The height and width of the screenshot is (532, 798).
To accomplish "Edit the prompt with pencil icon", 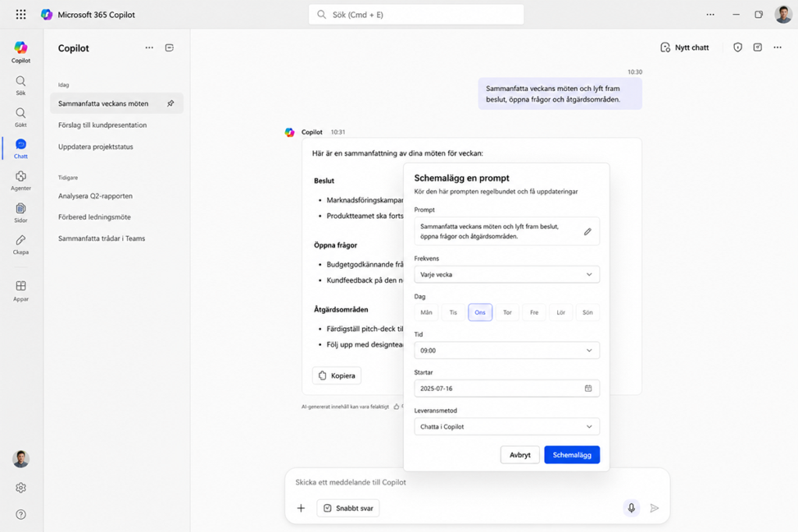I will tap(588, 231).
